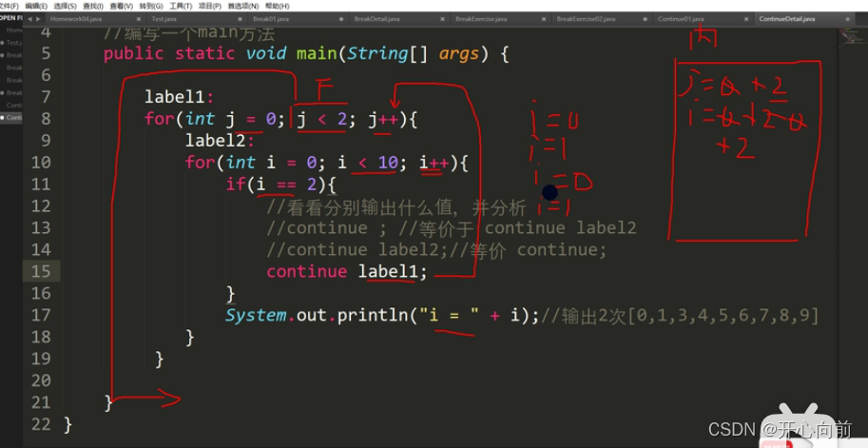Open the 转到(G) menu
This screenshot has height=448, width=868.
click(x=151, y=6)
